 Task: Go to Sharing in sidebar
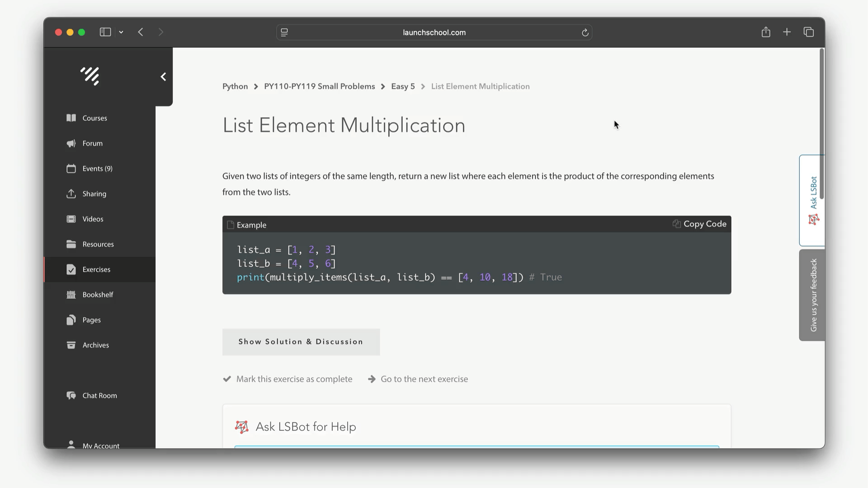click(x=94, y=194)
